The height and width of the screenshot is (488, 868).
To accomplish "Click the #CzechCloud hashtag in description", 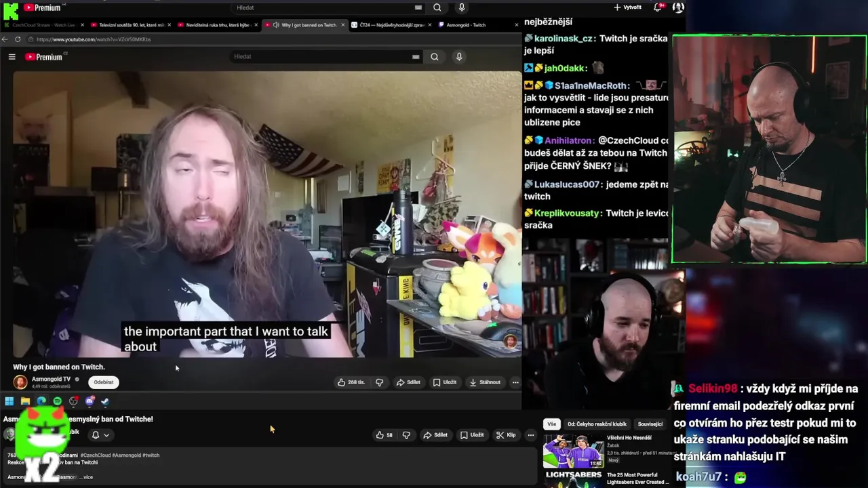I will (95, 455).
